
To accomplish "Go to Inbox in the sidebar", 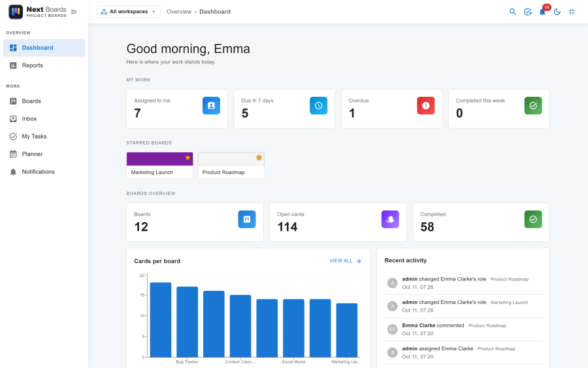I will coord(44,118).
